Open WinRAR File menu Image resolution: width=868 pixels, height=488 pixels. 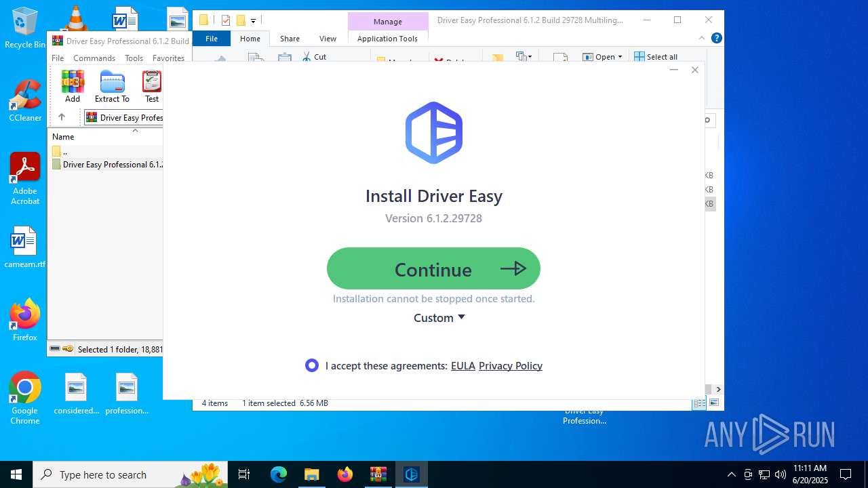pyautogui.click(x=58, y=58)
